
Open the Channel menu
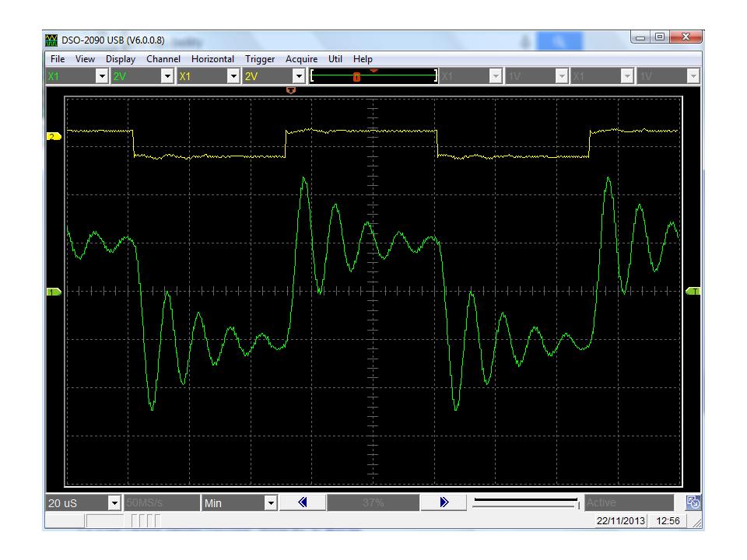(x=163, y=59)
